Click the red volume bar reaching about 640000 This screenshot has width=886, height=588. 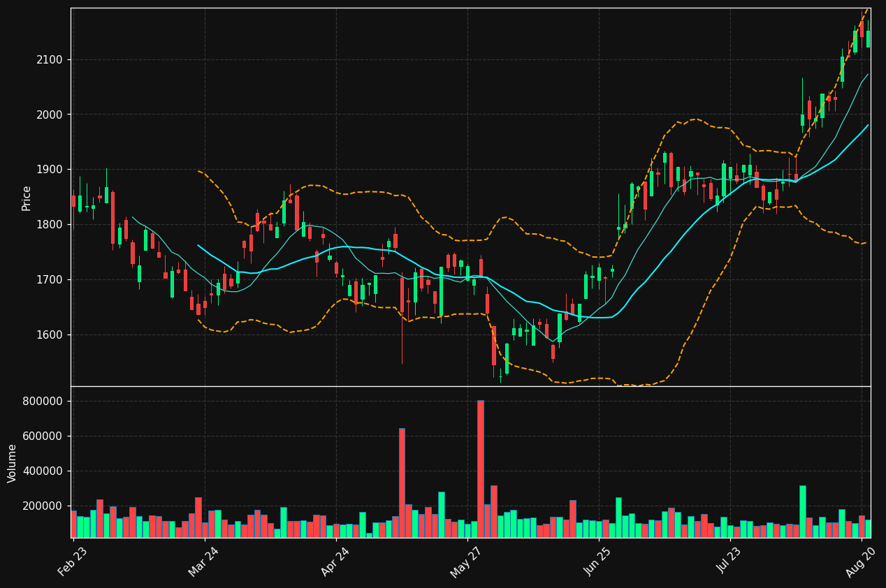[402, 483]
